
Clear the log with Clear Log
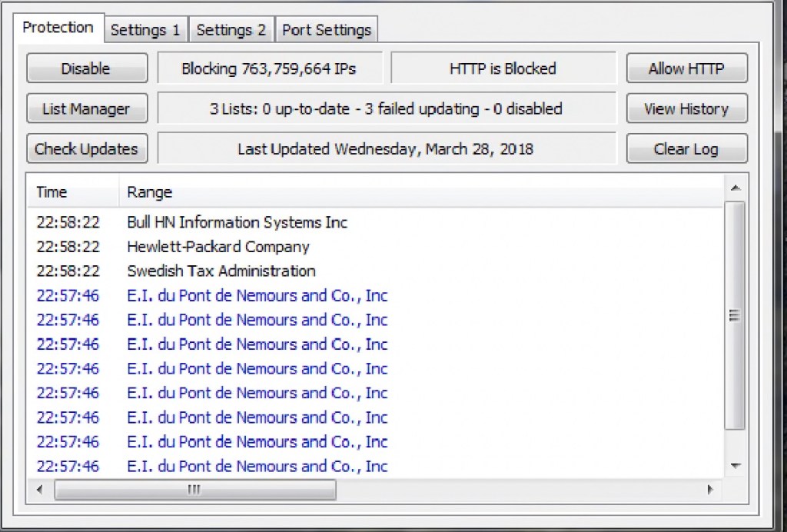click(x=686, y=149)
